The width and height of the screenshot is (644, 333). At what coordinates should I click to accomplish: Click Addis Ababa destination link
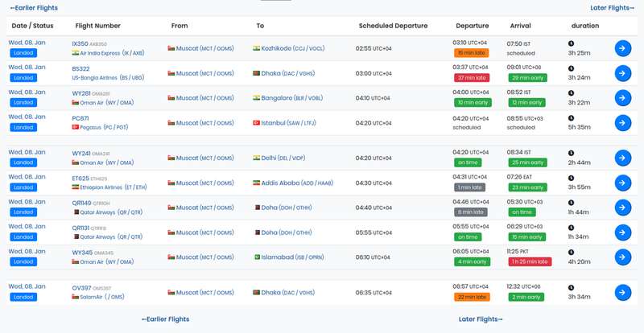pos(284,183)
